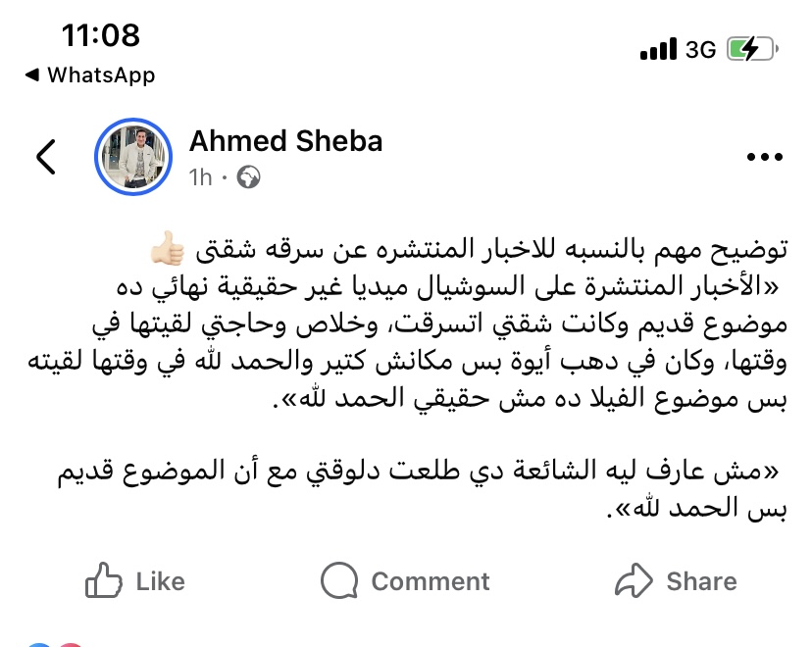812x647 pixels.
Task: Tap the curved arrow share icon
Action: pyautogui.click(x=634, y=580)
